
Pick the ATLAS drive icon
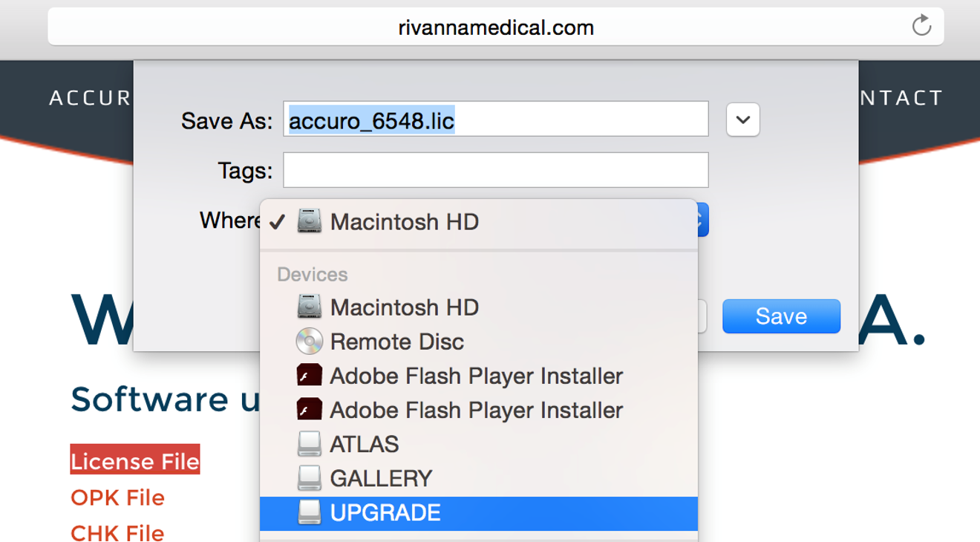pos(310,444)
